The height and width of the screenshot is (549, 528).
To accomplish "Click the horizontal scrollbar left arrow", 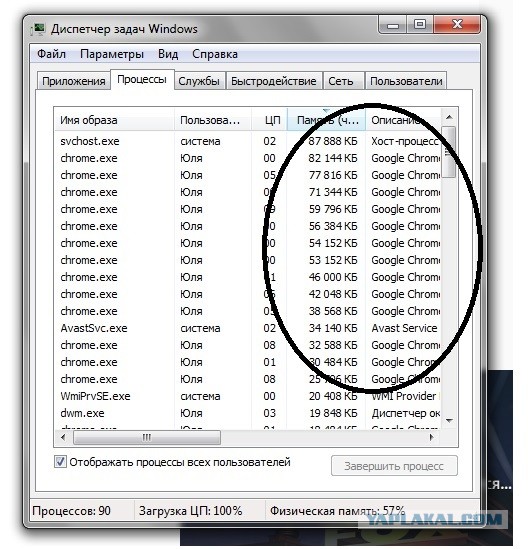I will pyautogui.click(x=63, y=437).
